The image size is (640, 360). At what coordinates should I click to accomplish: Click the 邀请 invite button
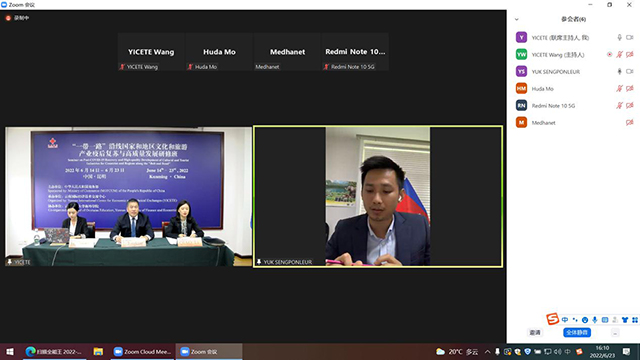535,333
